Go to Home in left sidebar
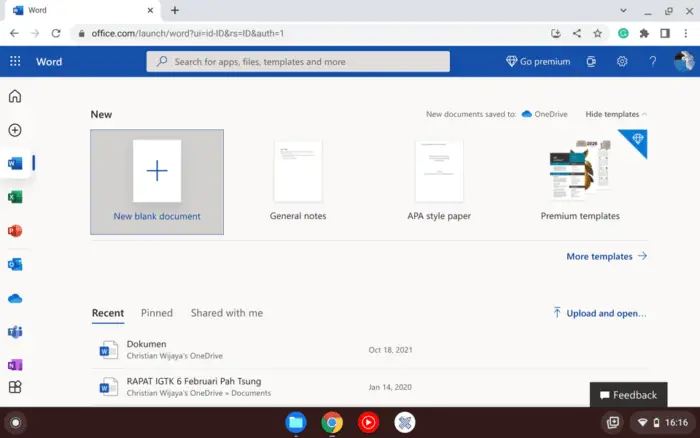This screenshot has height=438, width=700. 15,96
